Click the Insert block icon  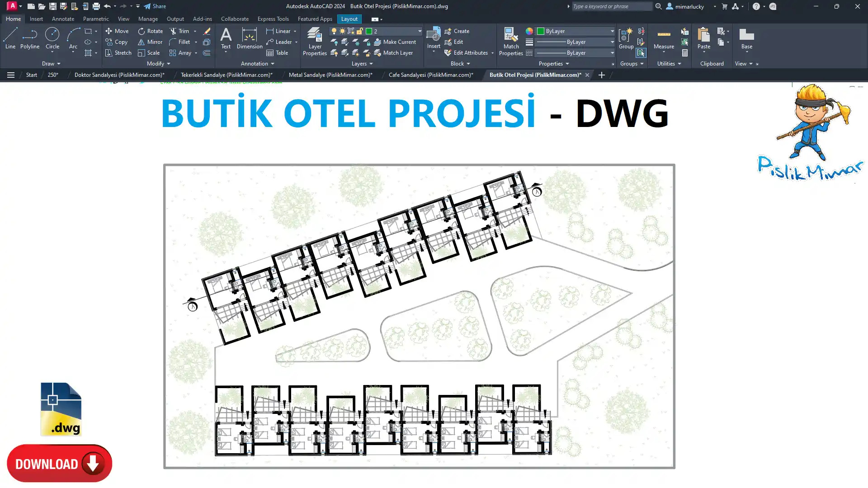pos(433,35)
